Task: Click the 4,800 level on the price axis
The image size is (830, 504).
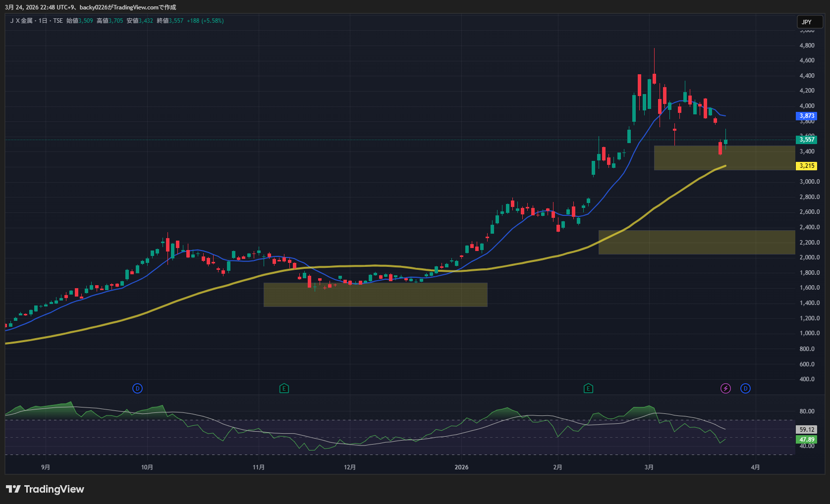Action: 807,46
